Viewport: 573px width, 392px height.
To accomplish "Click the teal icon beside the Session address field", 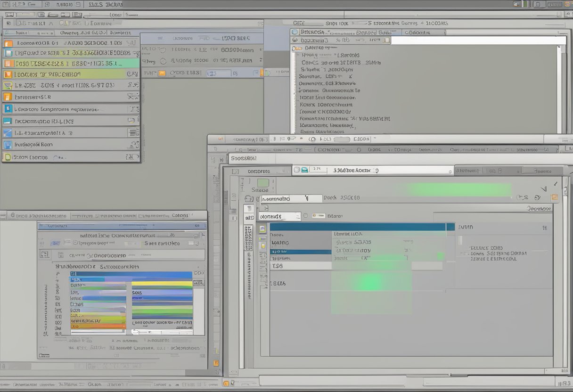I will pyautogui.click(x=305, y=170).
